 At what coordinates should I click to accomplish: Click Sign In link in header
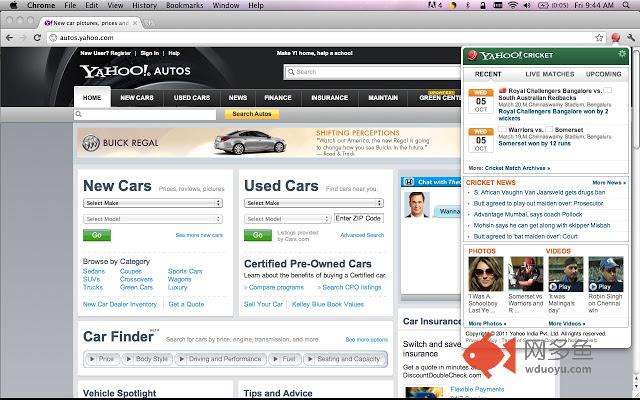(149, 53)
